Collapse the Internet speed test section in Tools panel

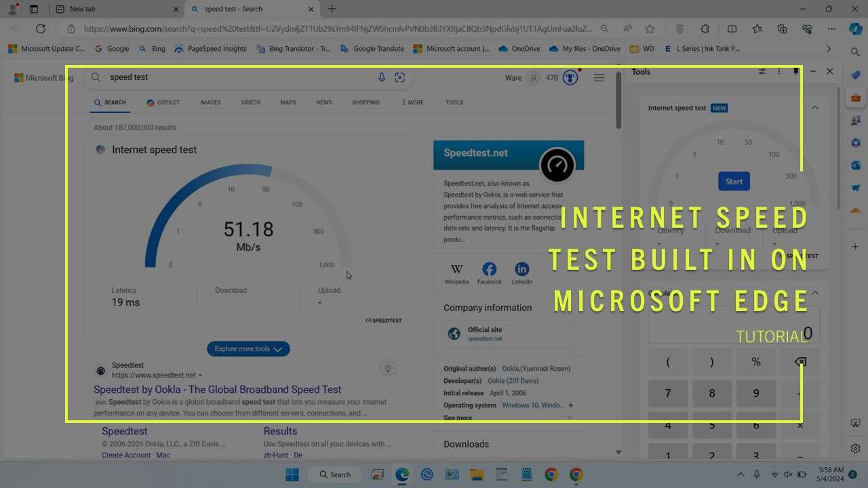815,107
